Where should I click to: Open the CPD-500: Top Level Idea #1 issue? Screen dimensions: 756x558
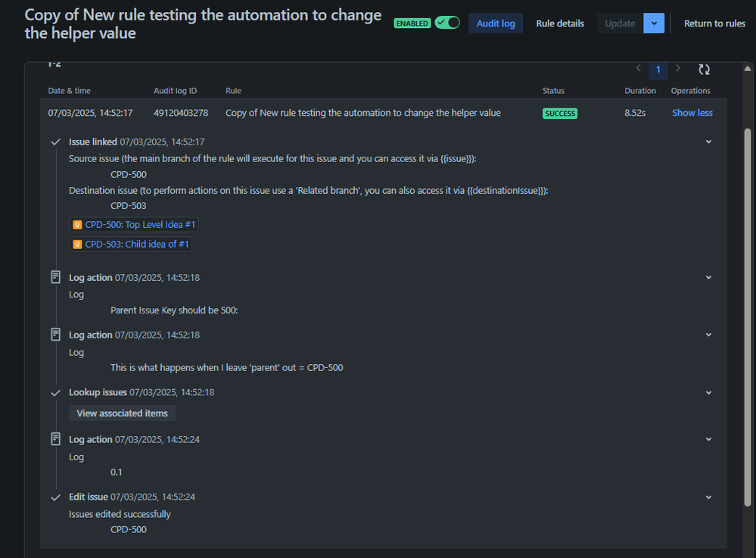pos(140,224)
